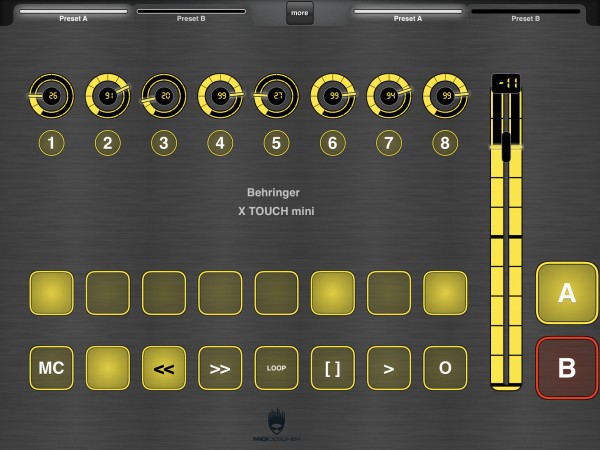The image size is (600, 450).
Task: Toggle the lit pad above the stop button
Action: point(333,293)
